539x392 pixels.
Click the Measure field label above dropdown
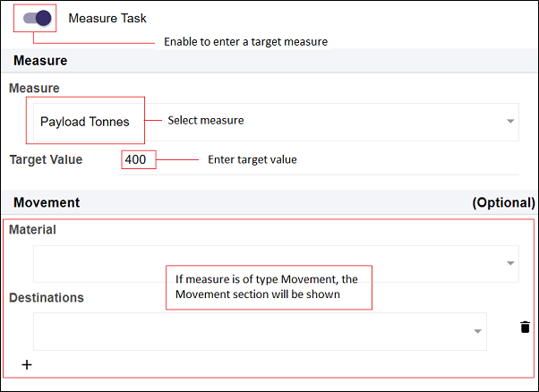(34, 88)
